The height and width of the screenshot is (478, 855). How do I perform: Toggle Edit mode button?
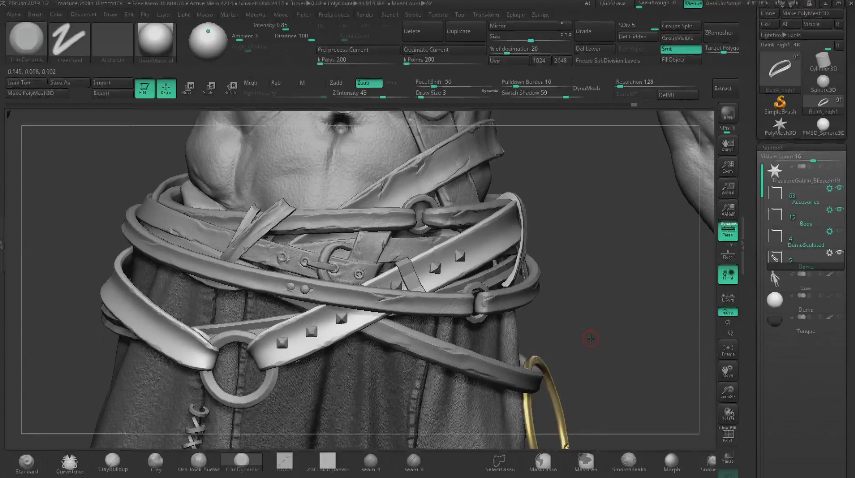click(144, 88)
